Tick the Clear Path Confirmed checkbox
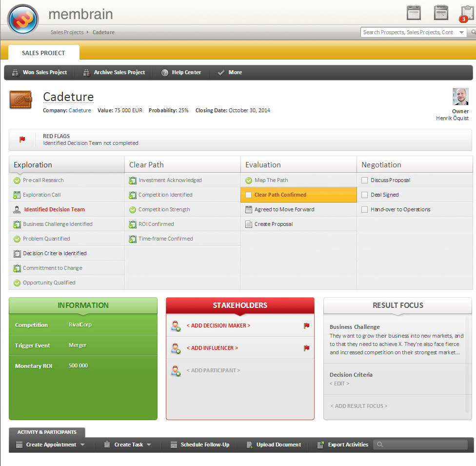Screen dimensions: 476x466 click(x=248, y=195)
